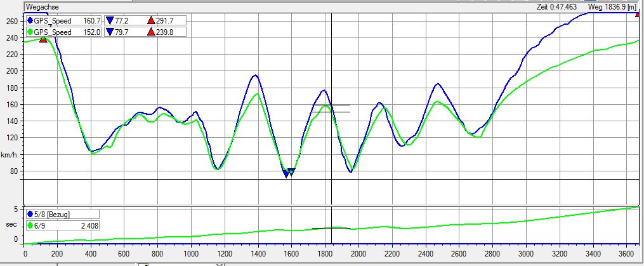Screen dimensions: 644x266
Task: Click the blue GPS_Speed legend color dot
Action: (30, 21)
